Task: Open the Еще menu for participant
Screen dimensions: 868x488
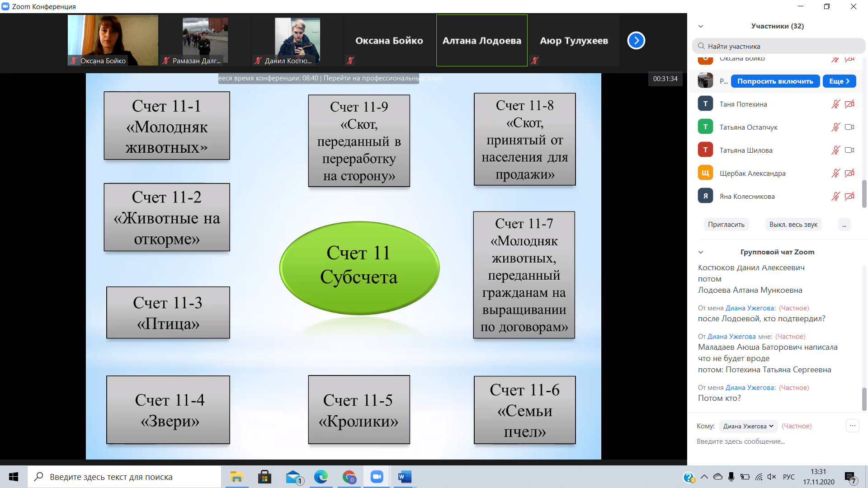Action: click(839, 81)
